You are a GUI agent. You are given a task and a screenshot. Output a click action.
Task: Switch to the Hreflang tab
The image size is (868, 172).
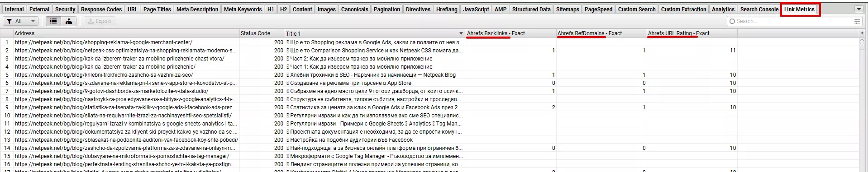447,9
